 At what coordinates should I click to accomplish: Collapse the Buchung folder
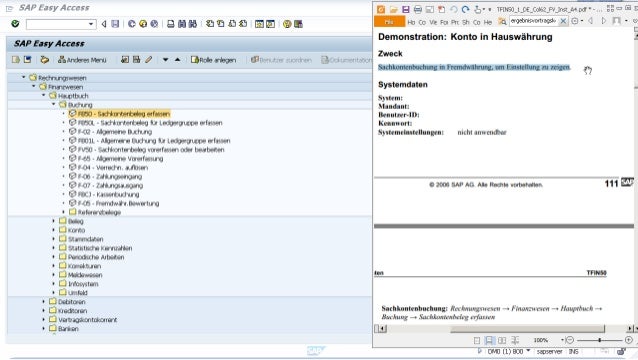54,104
